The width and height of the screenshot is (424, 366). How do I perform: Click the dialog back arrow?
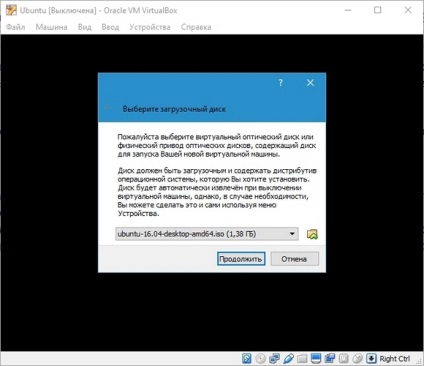click(108, 108)
